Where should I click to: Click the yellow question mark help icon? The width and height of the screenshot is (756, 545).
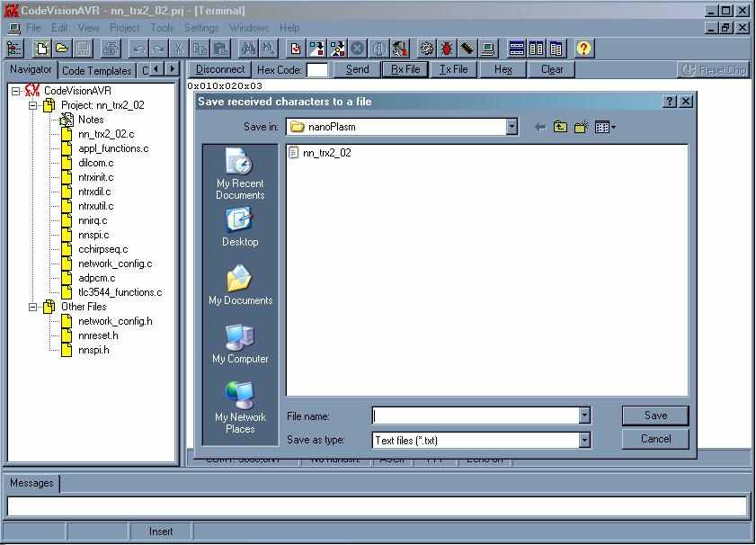click(584, 49)
